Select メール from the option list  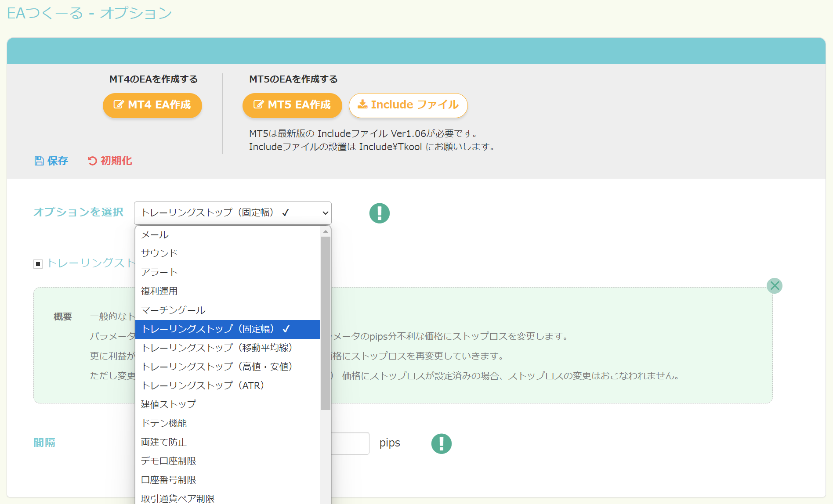tap(155, 235)
